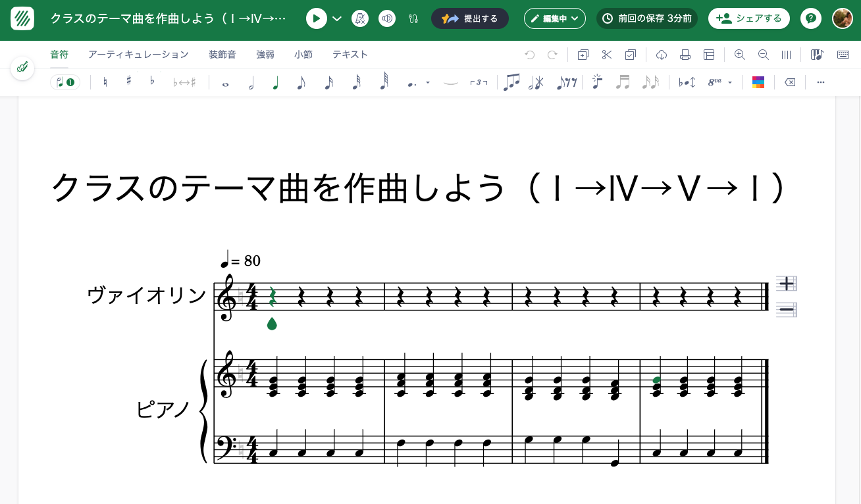The height and width of the screenshot is (504, 861).
Task: Open the print function
Action: click(x=685, y=55)
